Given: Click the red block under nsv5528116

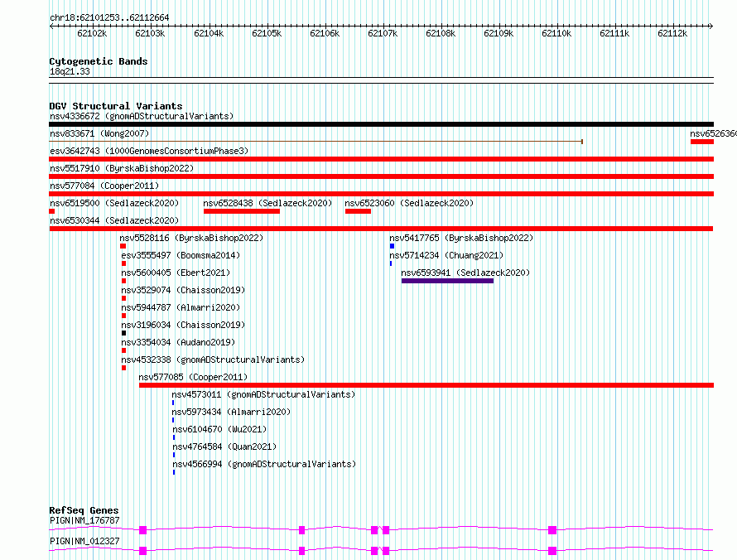Looking at the screenshot, I should [123, 246].
